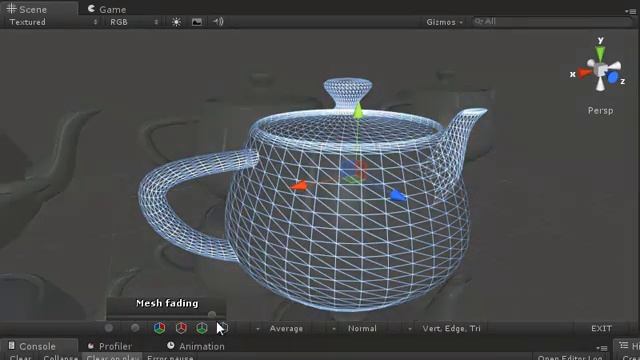Select the gray cube icon under cursor
640x360 pixels.
pyautogui.click(x=223, y=328)
